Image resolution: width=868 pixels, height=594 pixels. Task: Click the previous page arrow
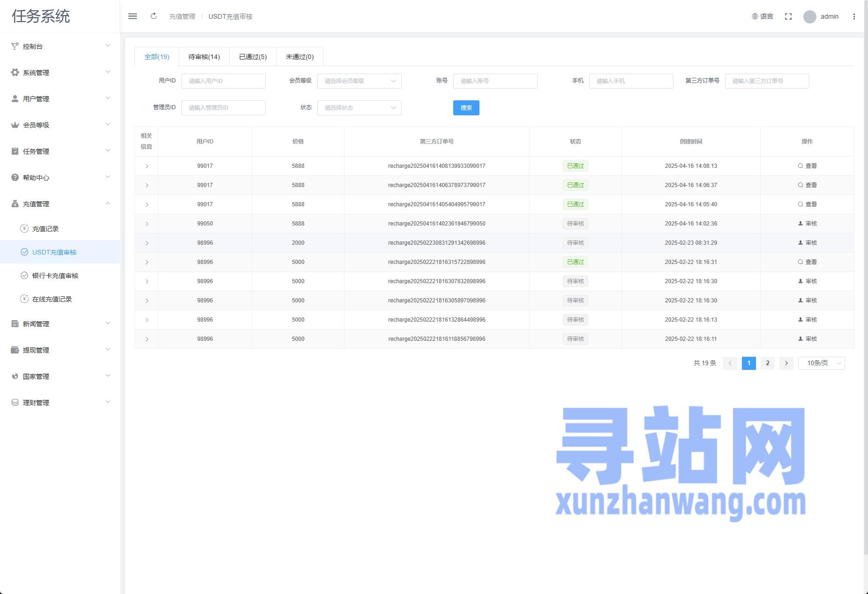[730, 363]
